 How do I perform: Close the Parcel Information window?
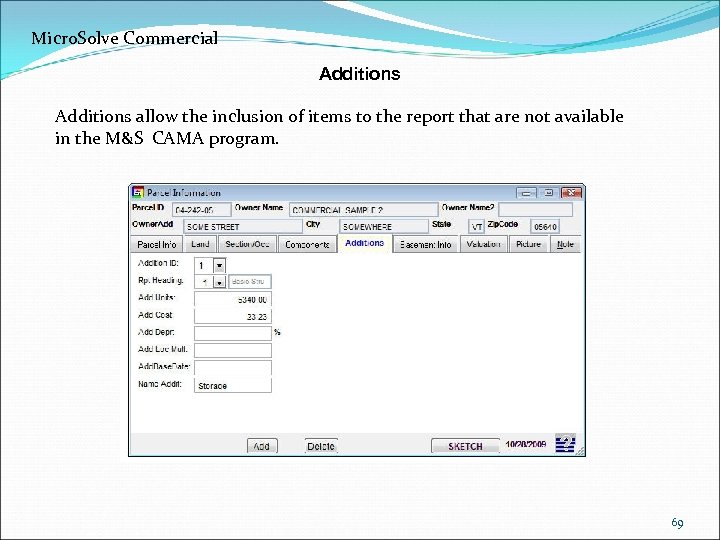(x=572, y=192)
